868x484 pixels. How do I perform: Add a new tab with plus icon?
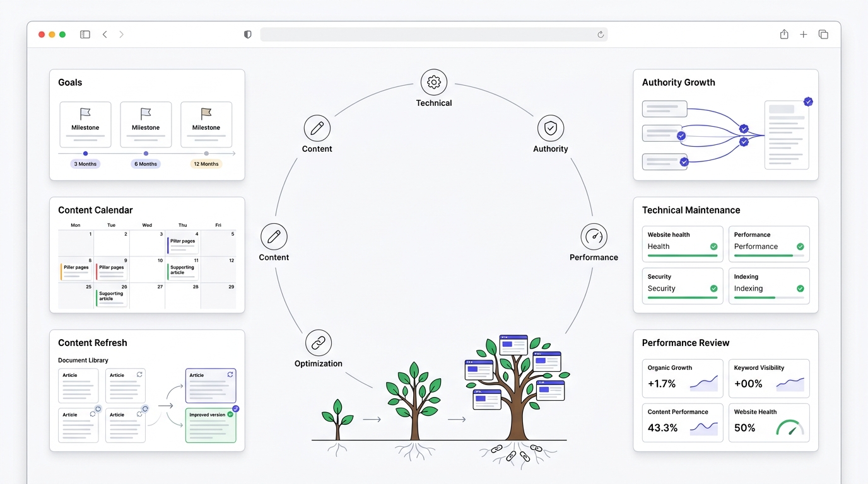(804, 35)
